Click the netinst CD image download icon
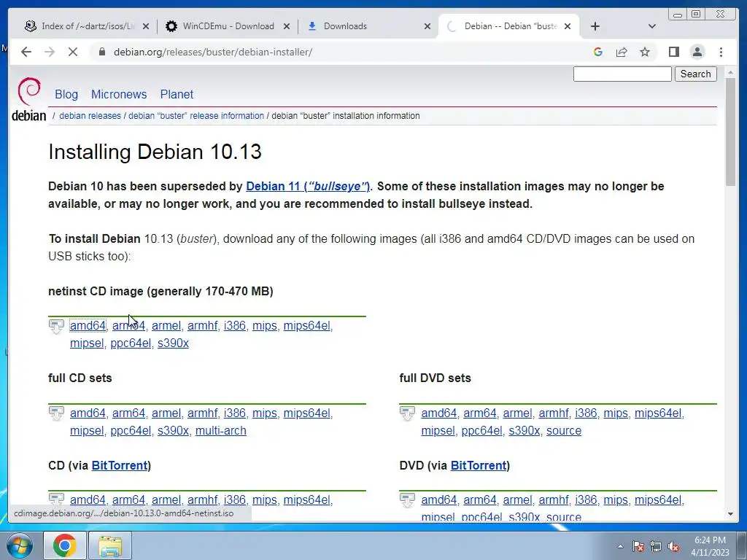The image size is (747, 560). pyautogui.click(x=56, y=327)
